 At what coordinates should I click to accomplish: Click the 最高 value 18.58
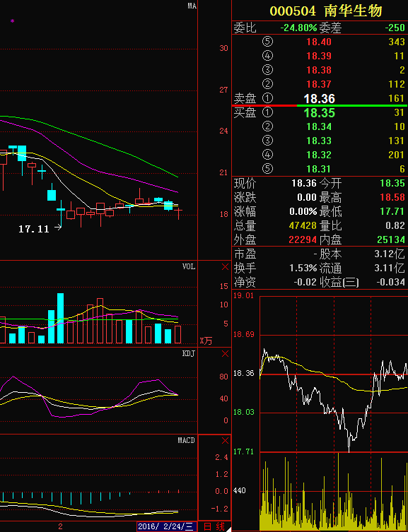[x=392, y=197]
